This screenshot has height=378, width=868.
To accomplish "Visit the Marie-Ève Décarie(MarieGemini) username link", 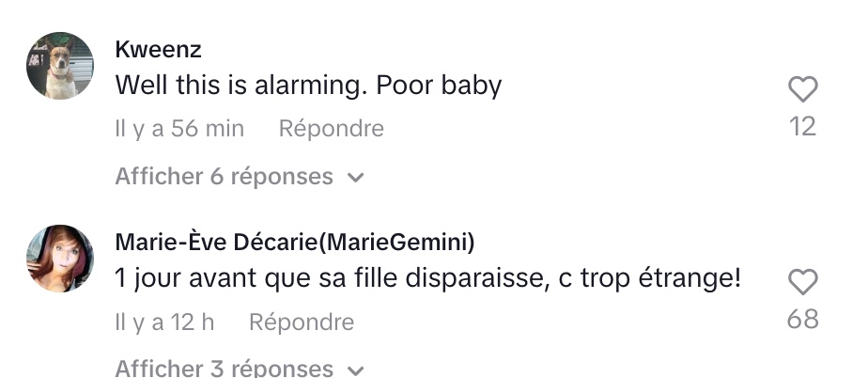I will (x=295, y=243).
